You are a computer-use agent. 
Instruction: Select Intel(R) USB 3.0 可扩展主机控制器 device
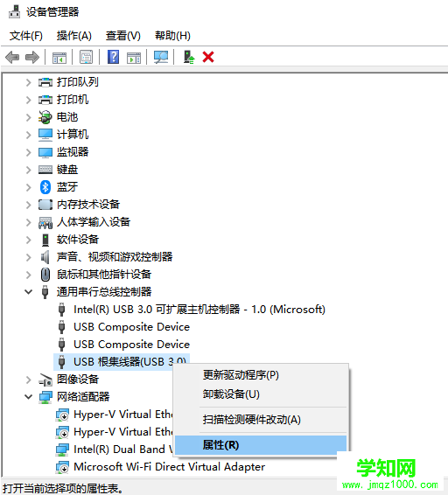tap(199, 310)
